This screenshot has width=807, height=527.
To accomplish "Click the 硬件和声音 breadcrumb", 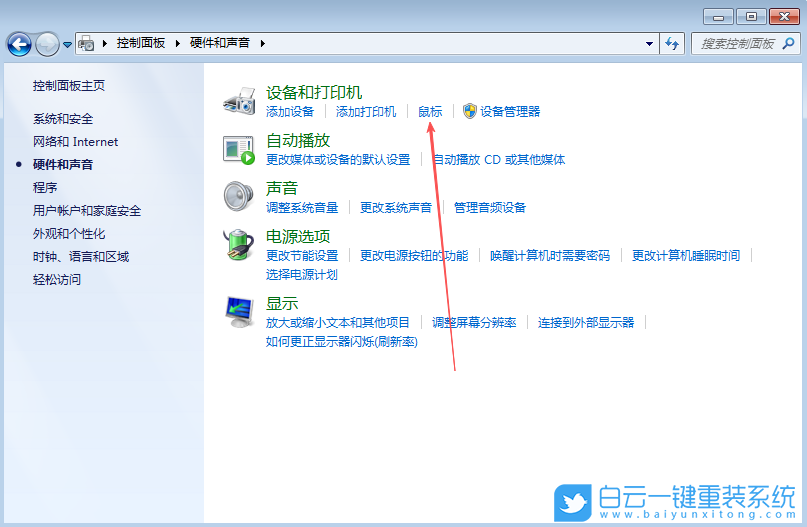I will [x=220, y=43].
